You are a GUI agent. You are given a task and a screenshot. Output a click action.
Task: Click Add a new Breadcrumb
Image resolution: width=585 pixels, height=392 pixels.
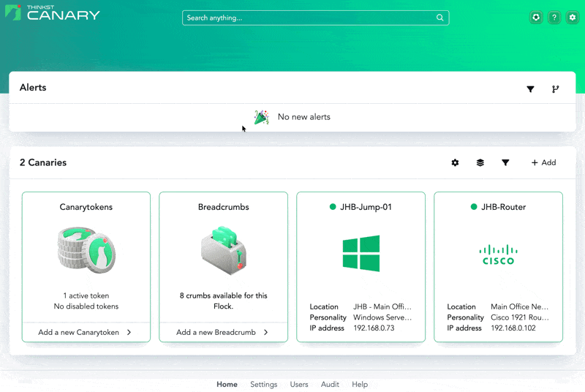(x=216, y=332)
